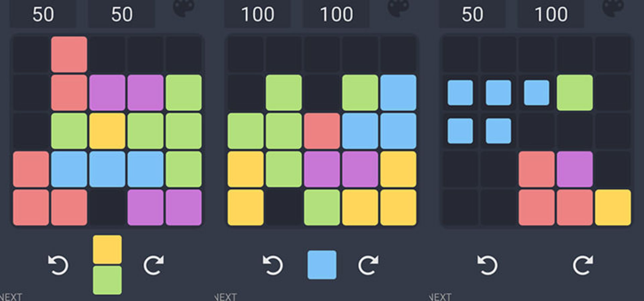Viewport: 644px width, 301px height.
Task: Click the purple tile in the right board
Action: pyautogui.click(x=575, y=169)
